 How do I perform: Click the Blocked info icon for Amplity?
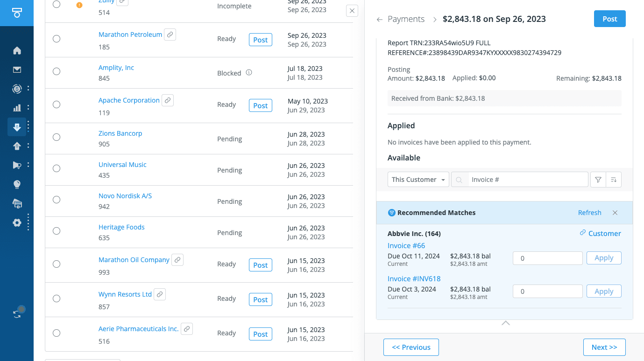(x=249, y=73)
